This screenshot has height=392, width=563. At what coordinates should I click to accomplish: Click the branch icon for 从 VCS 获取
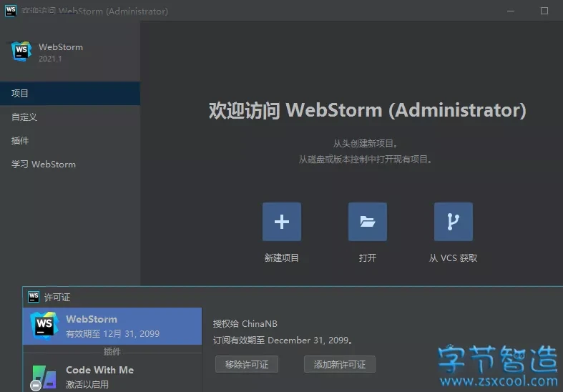point(453,222)
